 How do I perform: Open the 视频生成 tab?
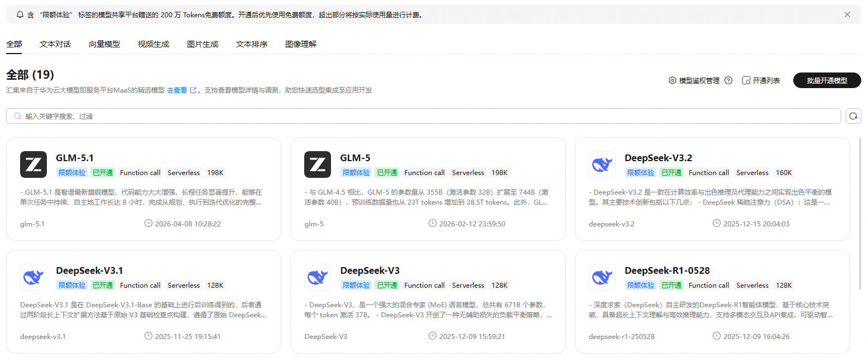(x=154, y=44)
